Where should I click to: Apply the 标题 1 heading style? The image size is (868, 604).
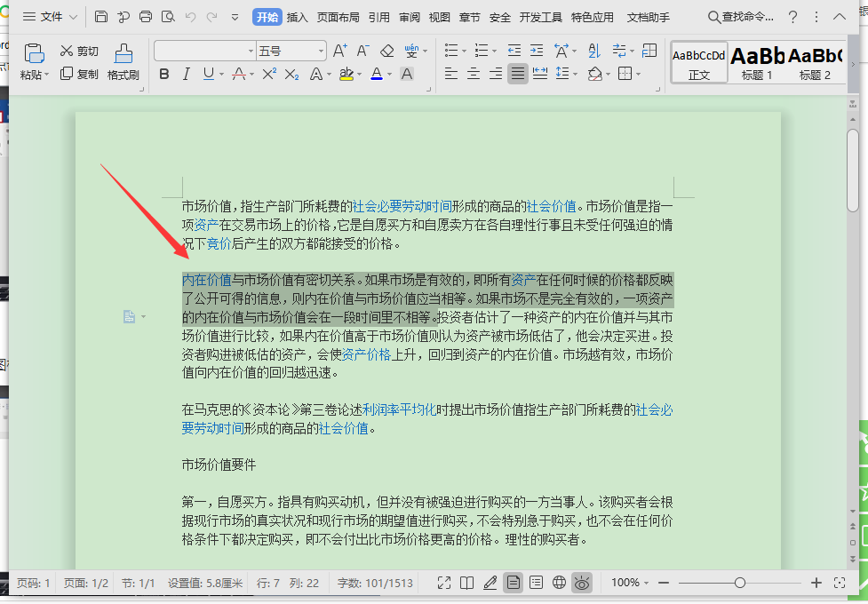click(x=757, y=62)
